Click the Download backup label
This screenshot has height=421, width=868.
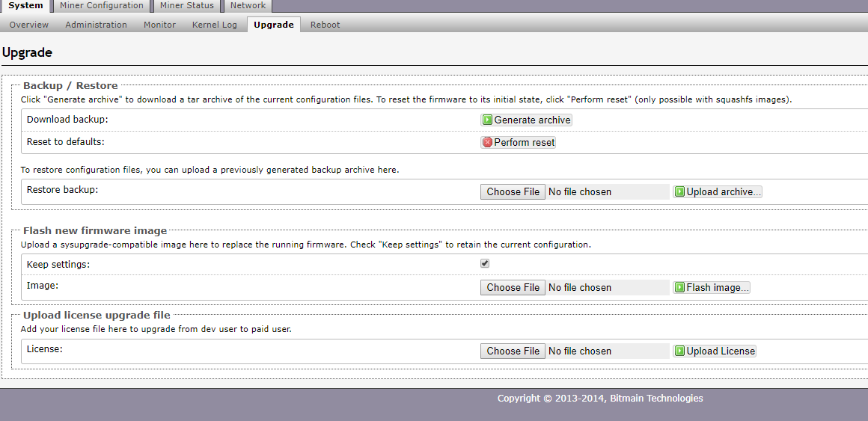click(x=67, y=120)
